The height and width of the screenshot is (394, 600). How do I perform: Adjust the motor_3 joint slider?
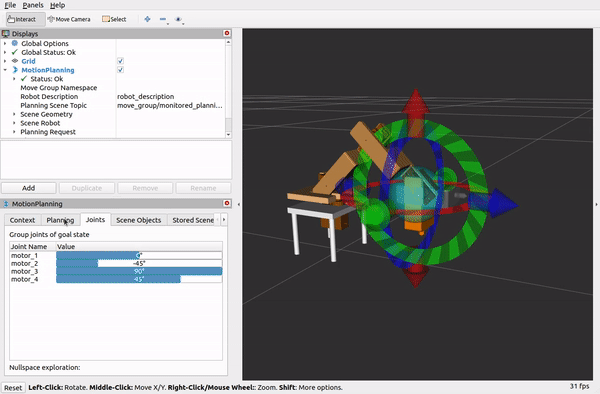139,271
